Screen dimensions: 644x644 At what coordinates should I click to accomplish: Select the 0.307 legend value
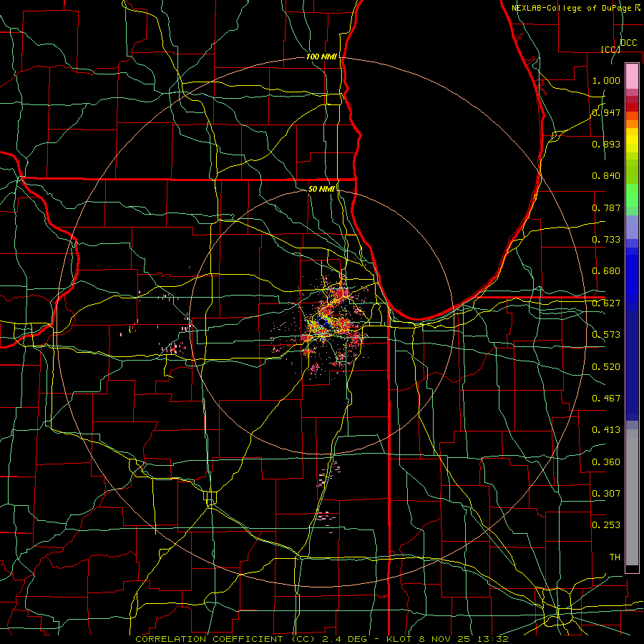click(x=606, y=494)
